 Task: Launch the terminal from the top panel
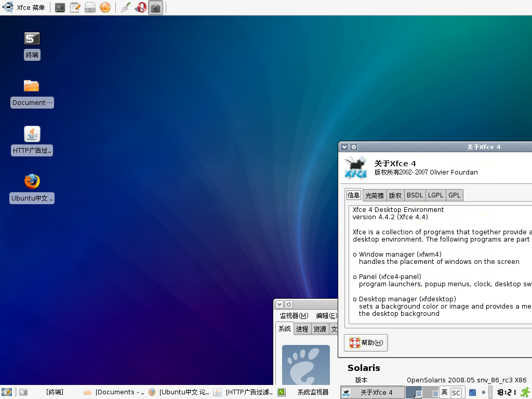point(60,7)
